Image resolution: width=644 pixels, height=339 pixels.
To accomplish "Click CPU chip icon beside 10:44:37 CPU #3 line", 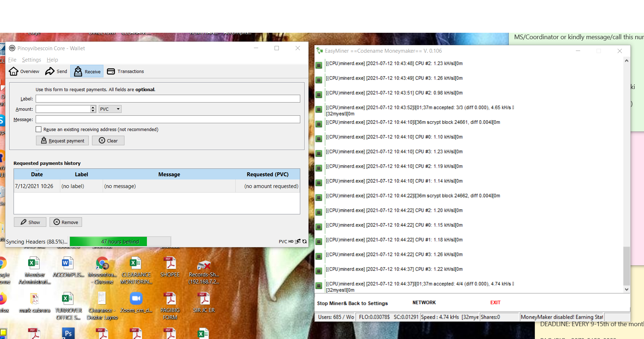I will point(319,271).
